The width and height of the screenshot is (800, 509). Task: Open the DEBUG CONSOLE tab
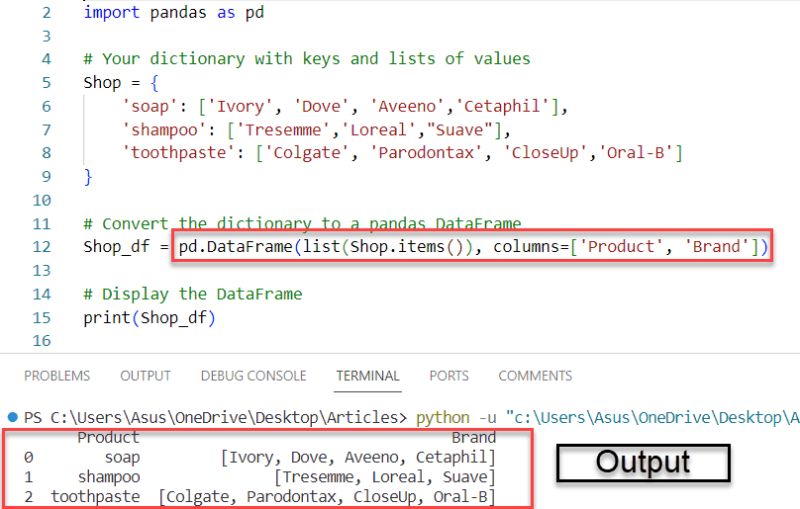254,376
